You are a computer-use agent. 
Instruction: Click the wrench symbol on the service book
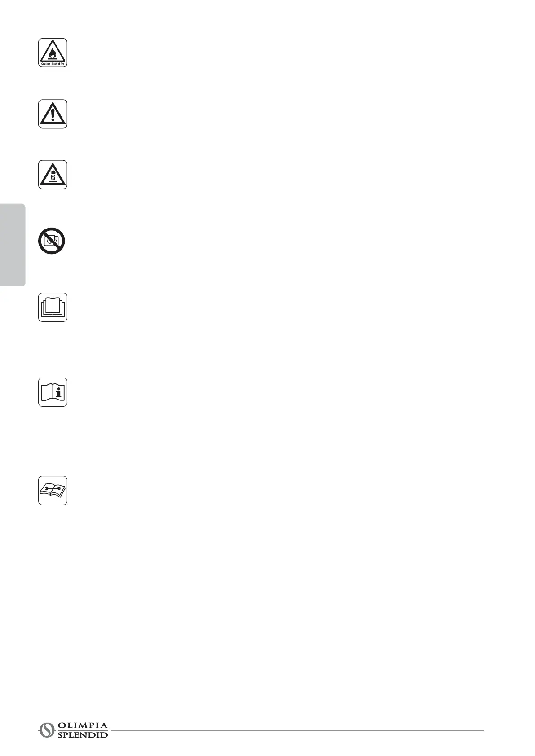pyautogui.click(x=53, y=488)
